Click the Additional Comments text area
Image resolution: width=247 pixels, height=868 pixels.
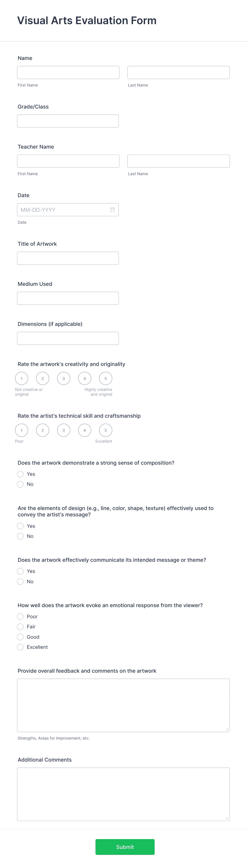123,793
